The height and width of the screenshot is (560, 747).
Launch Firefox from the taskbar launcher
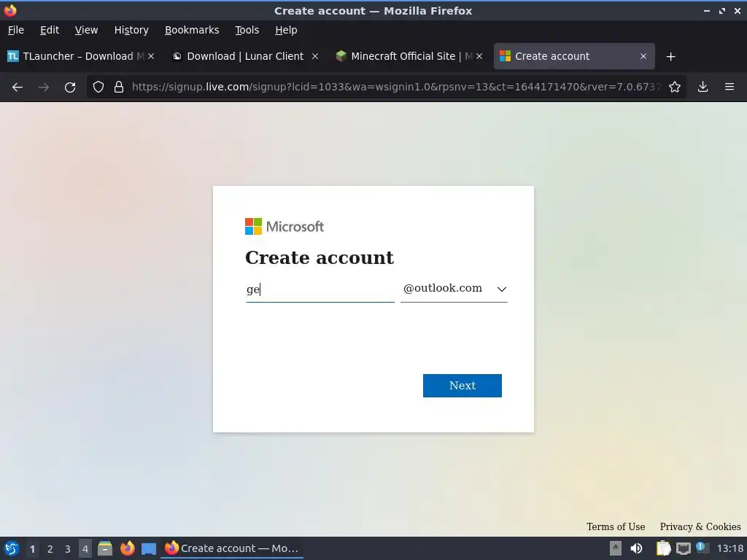[x=127, y=548]
